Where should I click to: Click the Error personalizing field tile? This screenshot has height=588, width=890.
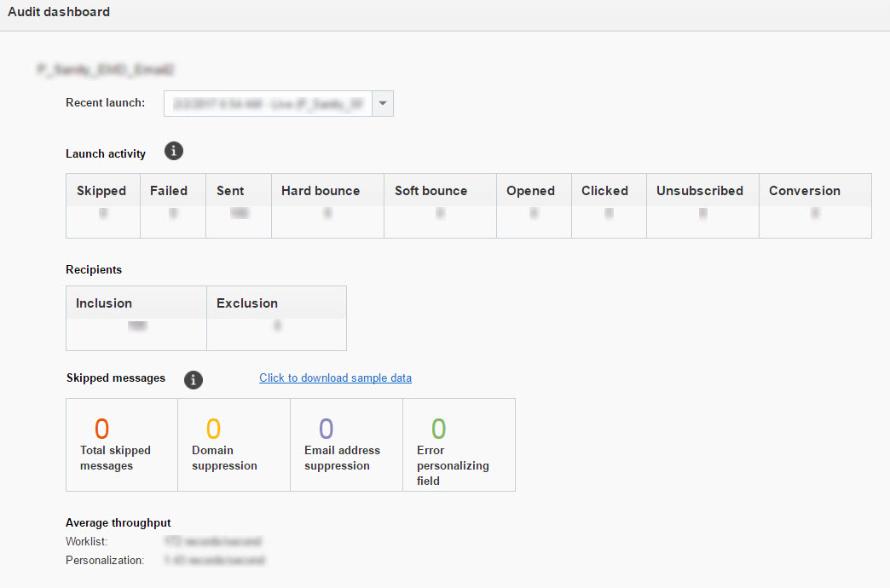[459, 445]
